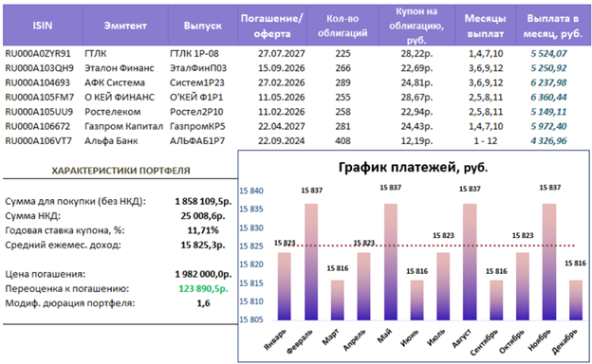
Task: Select the Месяцы выплат header cell
Action: [x=485, y=26]
